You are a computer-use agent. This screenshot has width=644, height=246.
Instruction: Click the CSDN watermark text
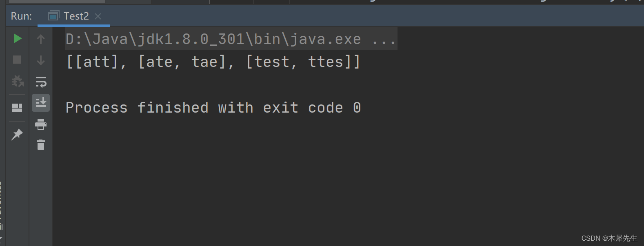609,238
